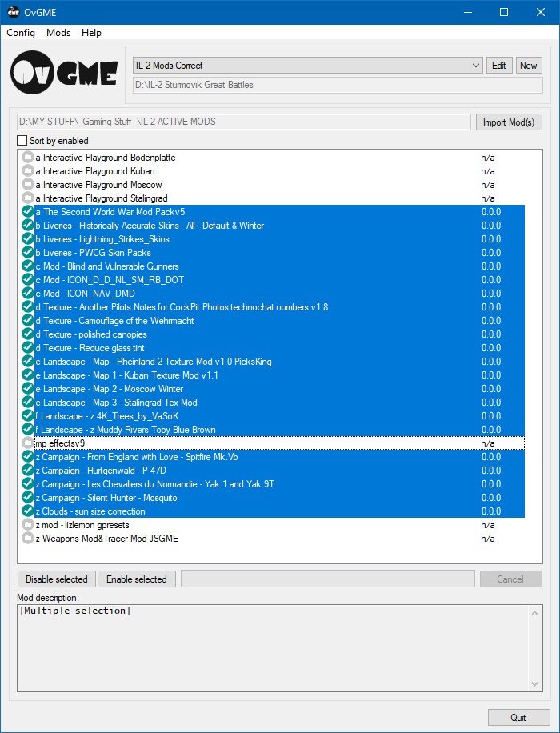Screen dimensions: 560x733
Task: Click green check icon of Reduce glass tint
Action: pos(27,348)
